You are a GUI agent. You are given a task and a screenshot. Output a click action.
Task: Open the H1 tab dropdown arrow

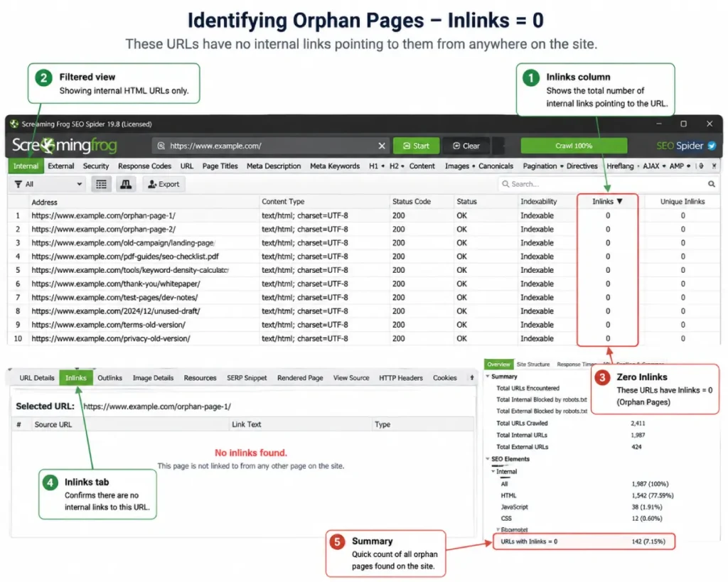pyautogui.click(x=382, y=166)
